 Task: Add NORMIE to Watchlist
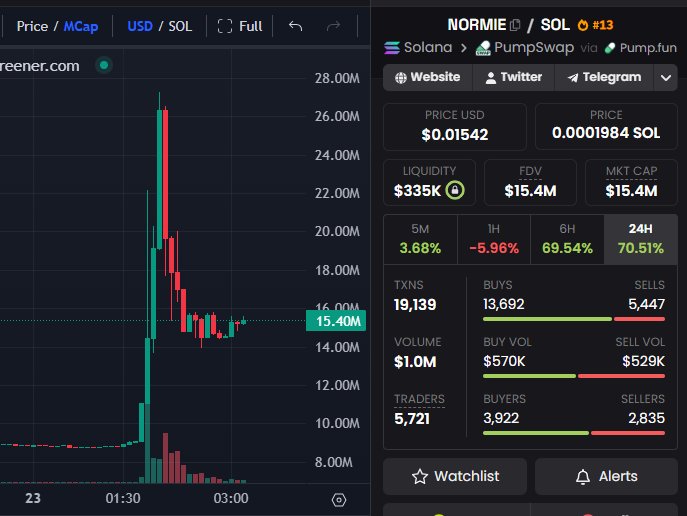tap(455, 476)
